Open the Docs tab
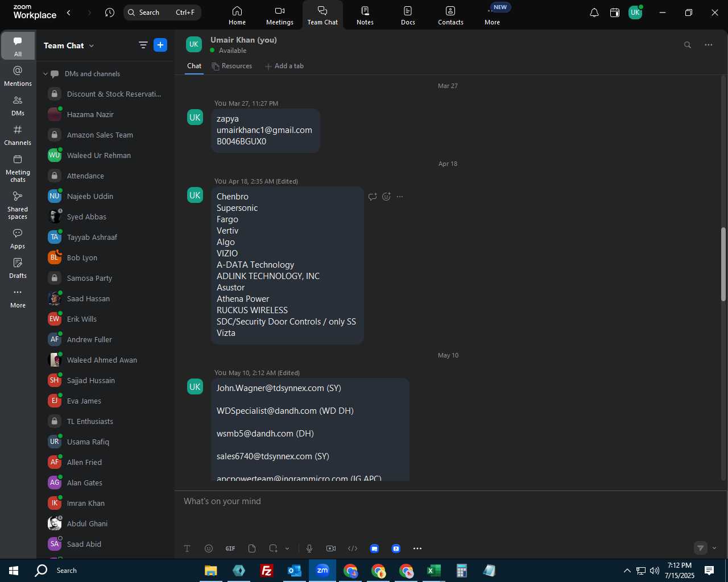Viewport: 728px width, 582px height. coord(408,15)
